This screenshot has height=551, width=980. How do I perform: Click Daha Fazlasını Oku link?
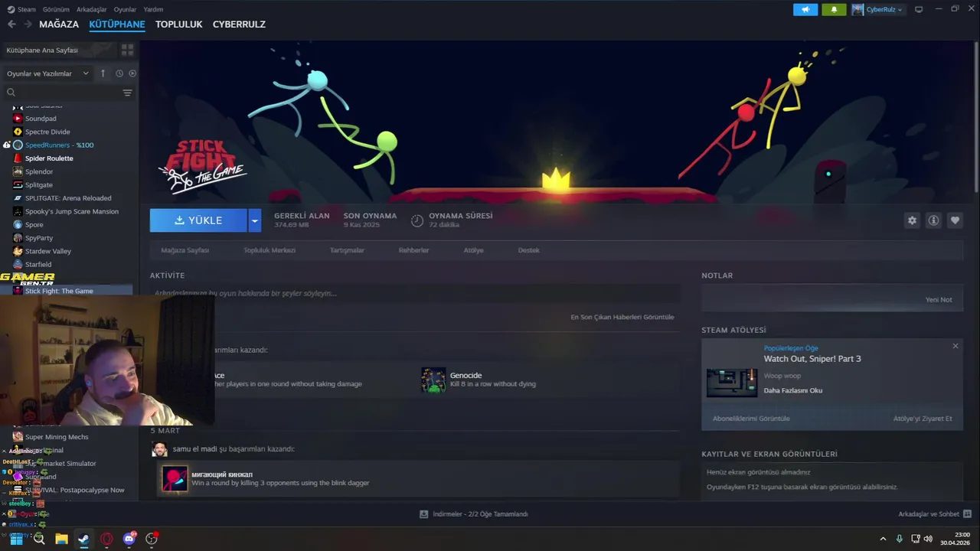click(x=792, y=390)
